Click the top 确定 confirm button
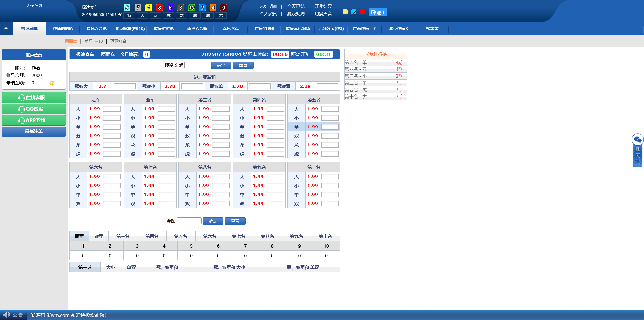 tap(221, 65)
